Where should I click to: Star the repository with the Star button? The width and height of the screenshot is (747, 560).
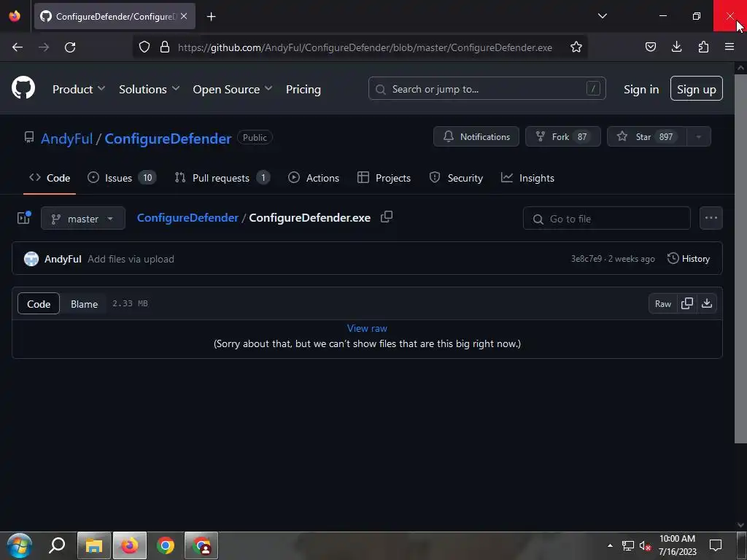(x=646, y=136)
